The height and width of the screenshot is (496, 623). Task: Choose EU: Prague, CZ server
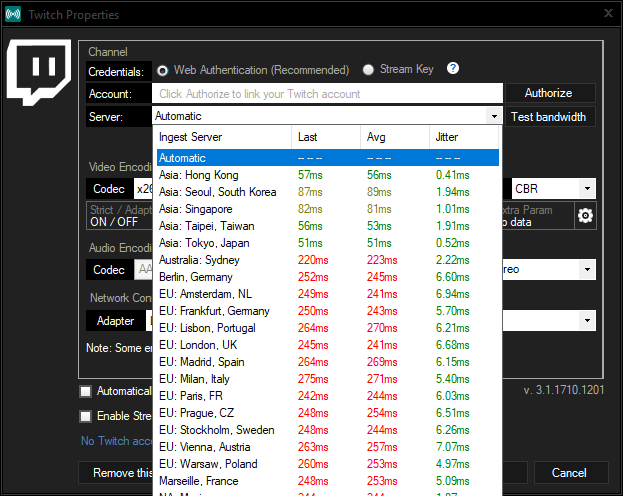[x=328, y=413]
